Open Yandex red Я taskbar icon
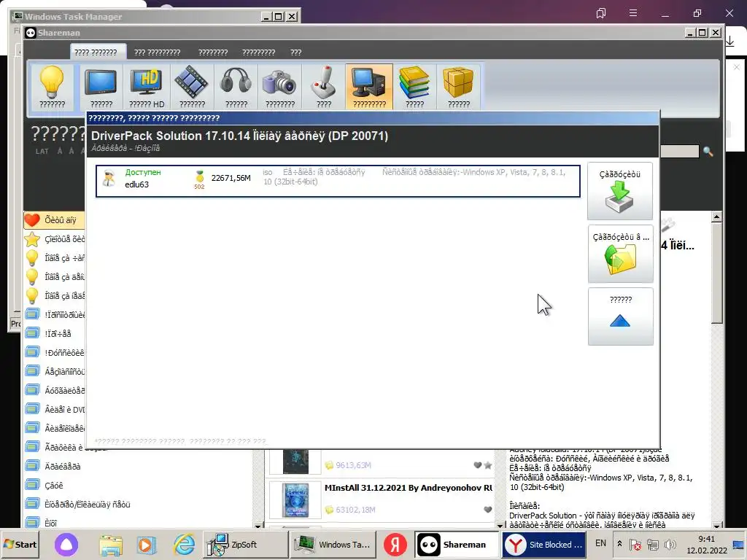747x560 pixels. tap(395, 544)
